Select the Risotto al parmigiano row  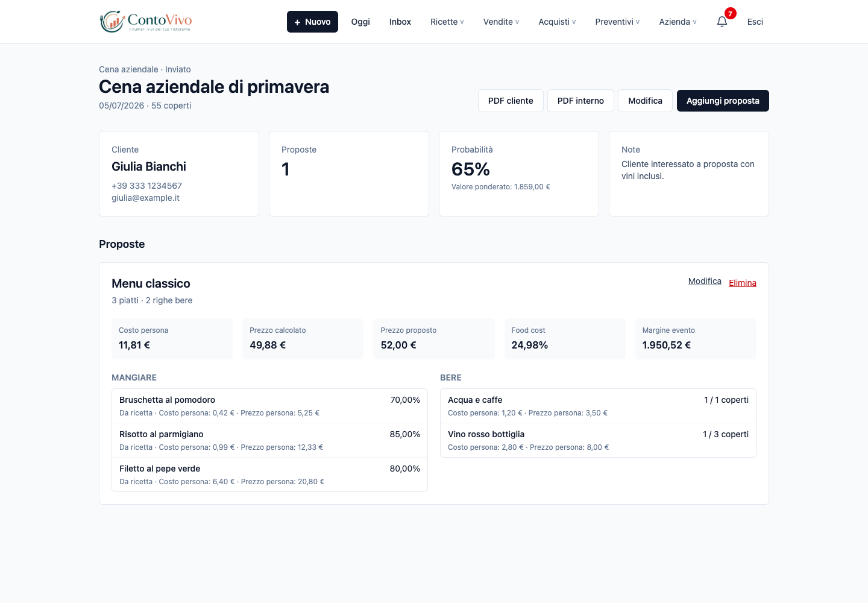coord(269,440)
